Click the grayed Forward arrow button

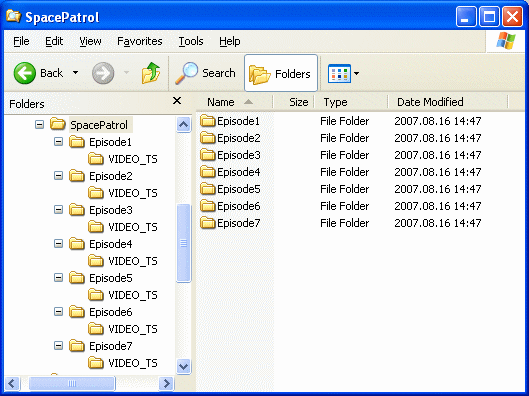pos(103,73)
